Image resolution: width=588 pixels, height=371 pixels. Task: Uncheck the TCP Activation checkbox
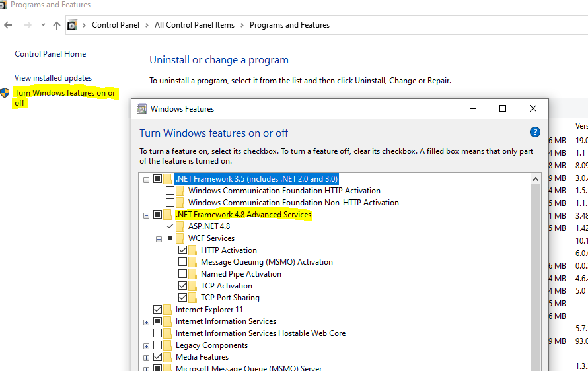tap(182, 286)
